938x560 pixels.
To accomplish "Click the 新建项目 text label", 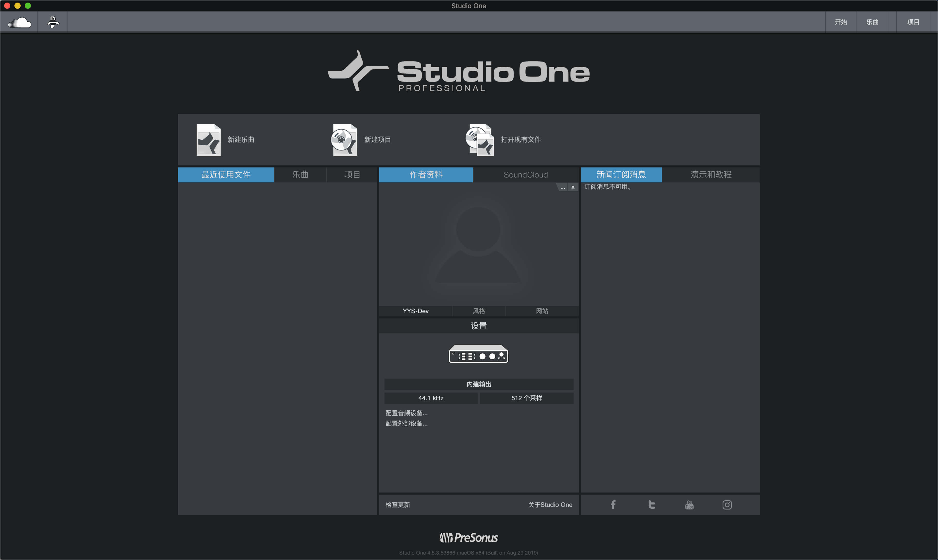I will [x=377, y=140].
